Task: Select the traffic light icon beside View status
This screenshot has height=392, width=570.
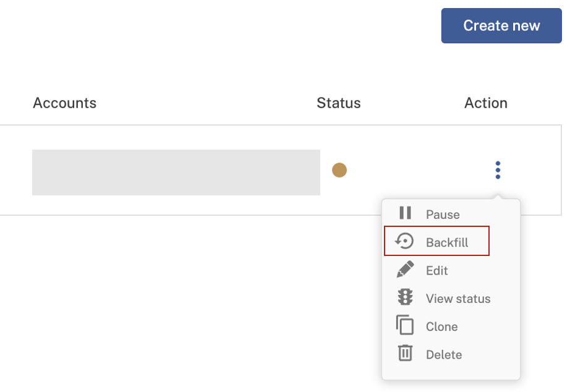Action: point(406,298)
